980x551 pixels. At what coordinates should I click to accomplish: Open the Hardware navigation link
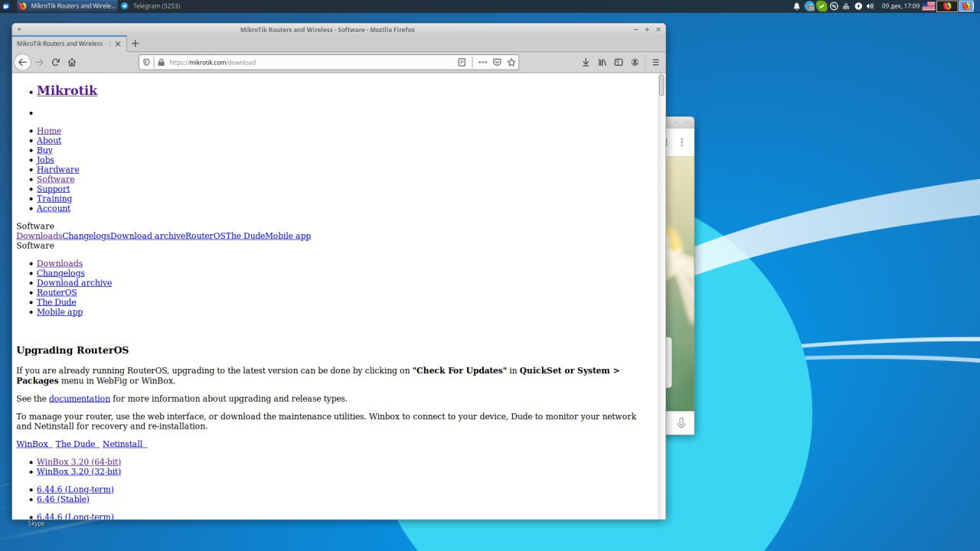tap(57, 170)
